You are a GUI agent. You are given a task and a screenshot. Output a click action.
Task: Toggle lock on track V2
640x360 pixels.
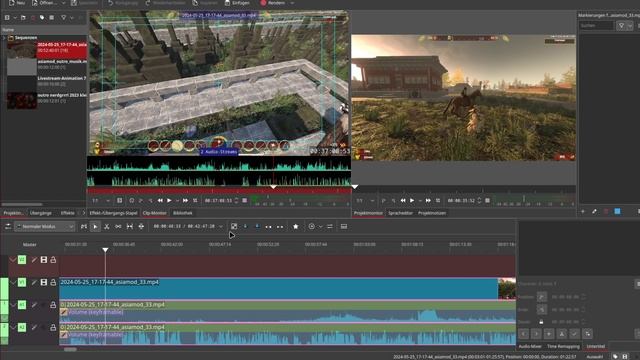click(53, 260)
